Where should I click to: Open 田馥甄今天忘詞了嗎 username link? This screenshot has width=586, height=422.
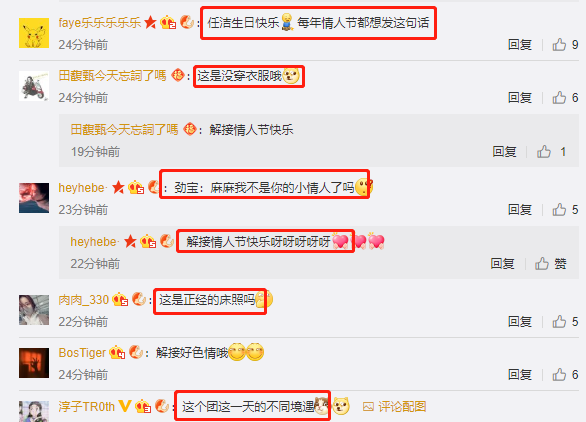pos(112,76)
